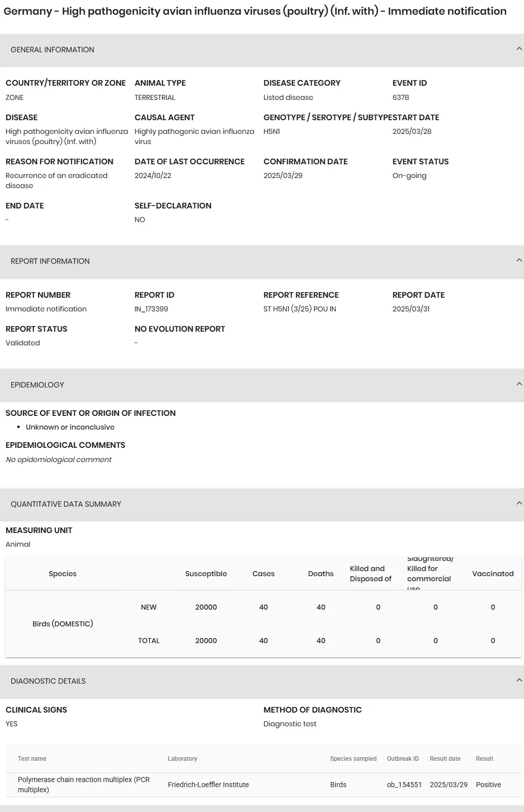Screen dimensions: 524x812
Task: Select outbreak ID ob_154551
Action: pyautogui.click(x=404, y=785)
